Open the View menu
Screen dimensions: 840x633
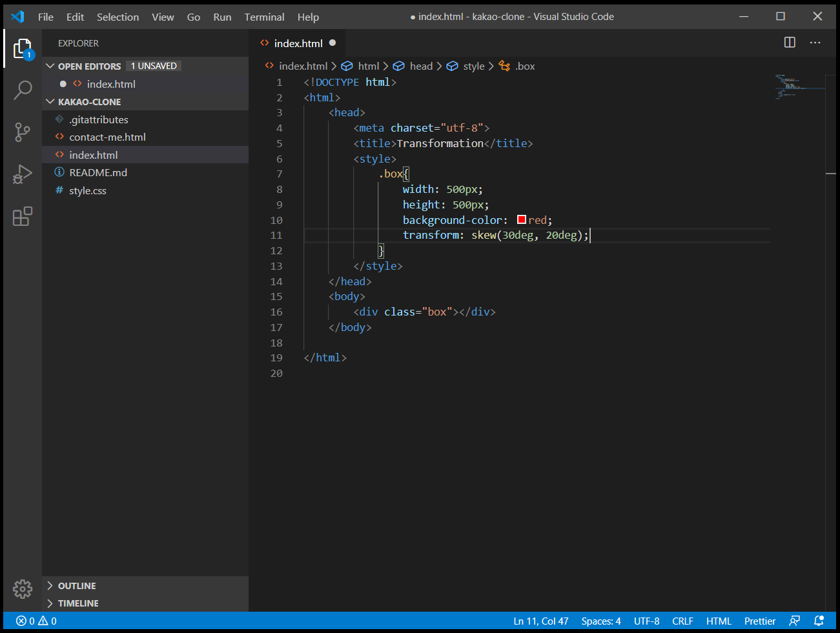(x=163, y=17)
